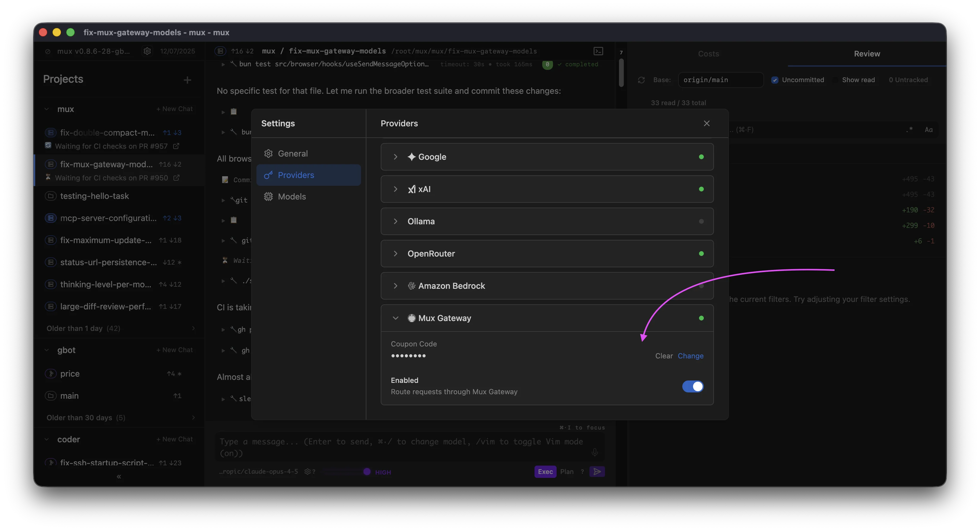Open the terminal icon in workspace header
This screenshot has height=531, width=980.
point(598,51)
